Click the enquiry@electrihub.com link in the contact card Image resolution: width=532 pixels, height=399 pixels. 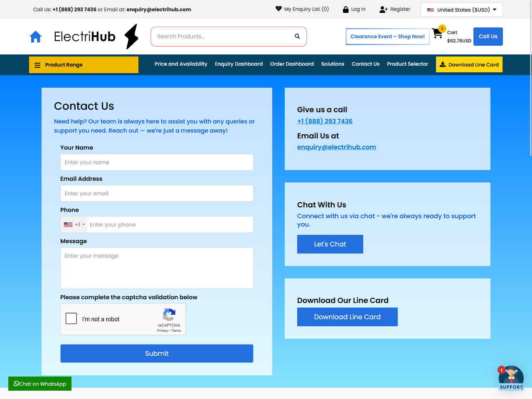point(336,147)
